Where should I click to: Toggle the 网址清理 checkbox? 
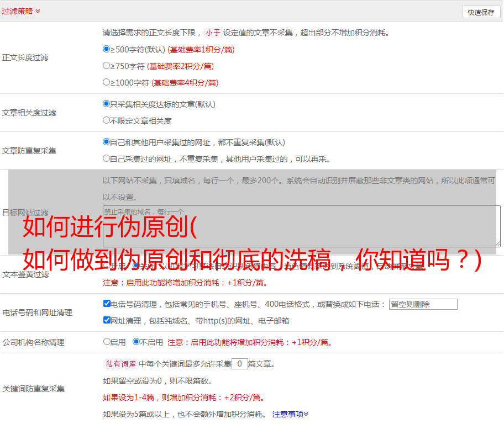click(x=107, y=320)
